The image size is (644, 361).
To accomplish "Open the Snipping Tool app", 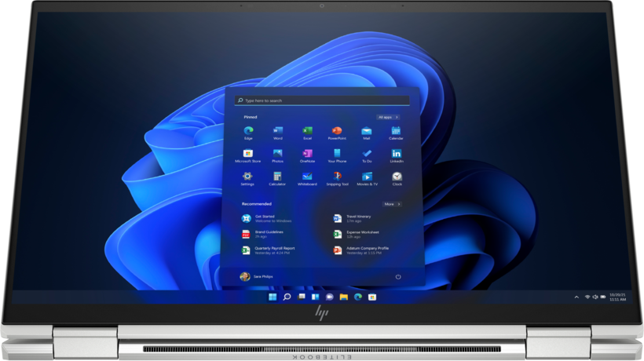I will pyautogui.click(x=337, y=177).
